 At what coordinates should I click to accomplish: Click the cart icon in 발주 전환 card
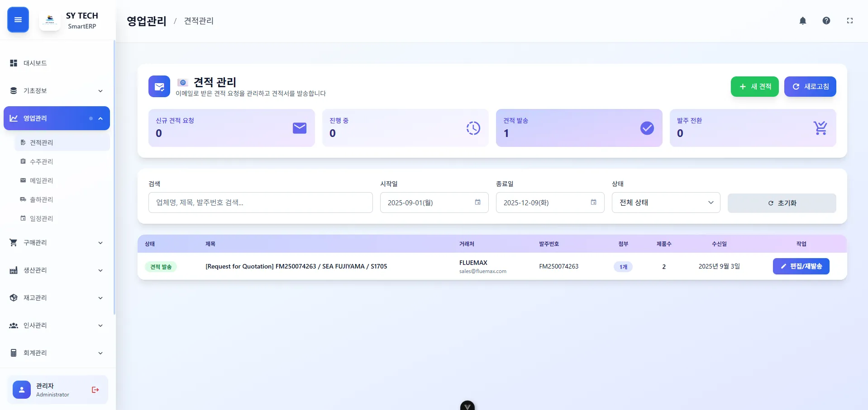pyautogui.click(x=820, y=128)
